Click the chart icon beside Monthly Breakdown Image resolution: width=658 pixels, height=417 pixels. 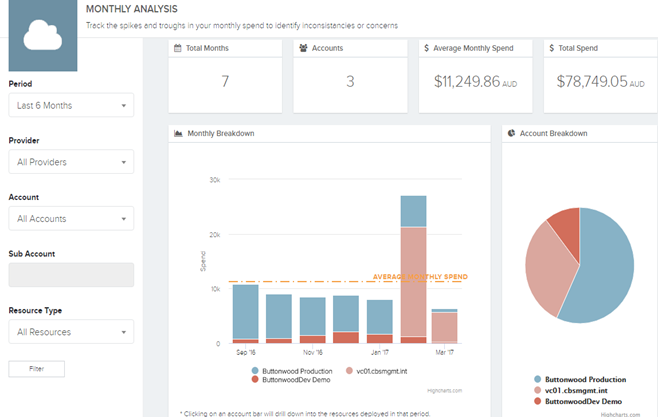[x=178, y=133]
